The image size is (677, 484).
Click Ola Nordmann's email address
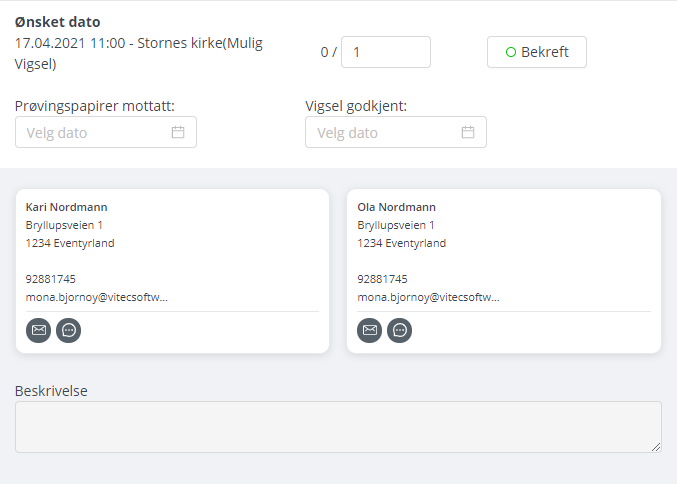point(428,297)
